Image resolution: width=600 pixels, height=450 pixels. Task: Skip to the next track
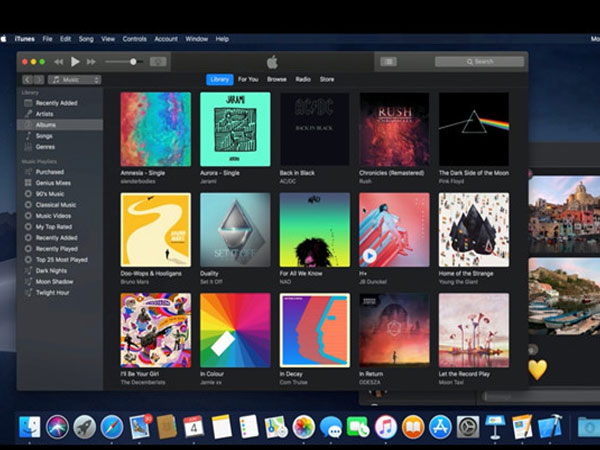click(92, 62)
